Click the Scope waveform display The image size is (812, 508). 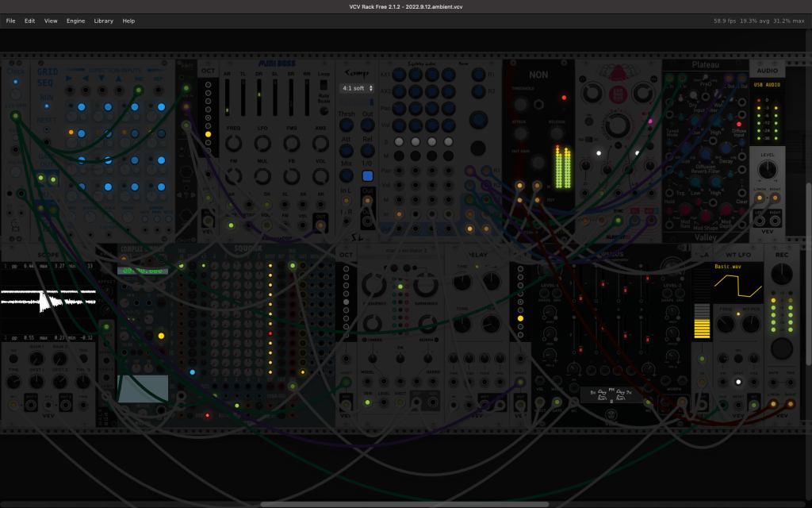pos(48,301)
